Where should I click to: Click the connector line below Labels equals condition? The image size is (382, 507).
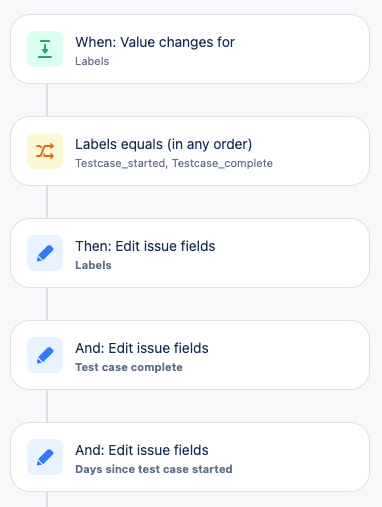point(47,202)
